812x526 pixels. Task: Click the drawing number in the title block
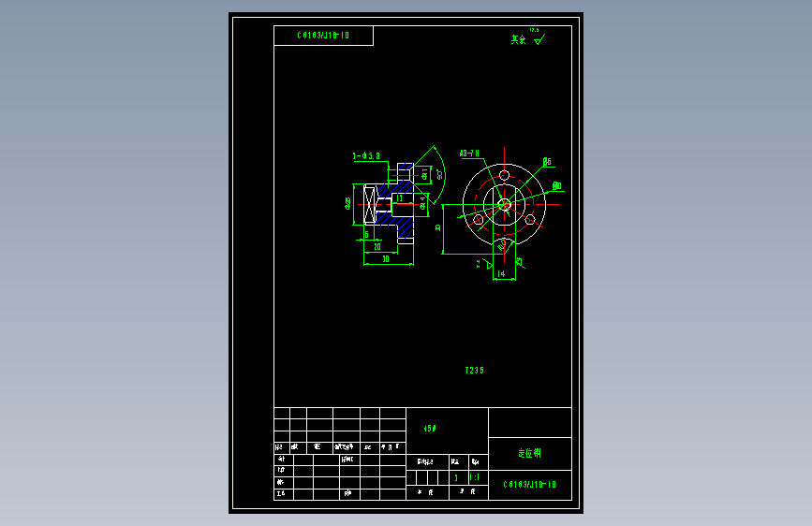tap(529, 485)
